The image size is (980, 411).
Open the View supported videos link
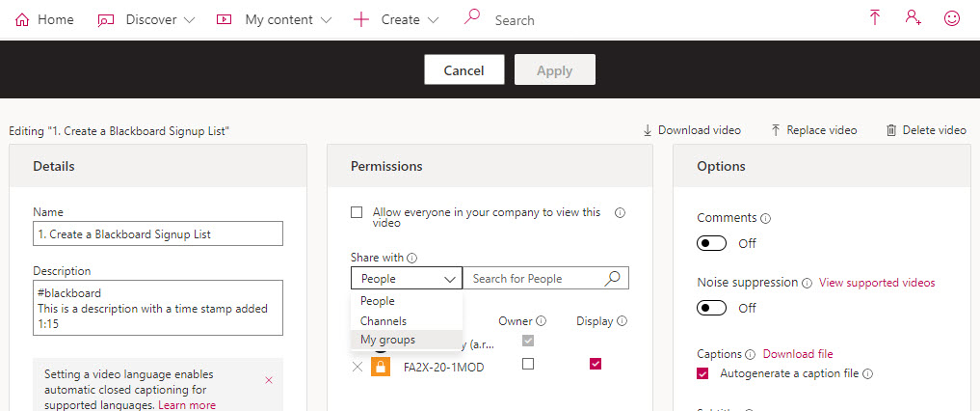877,283
